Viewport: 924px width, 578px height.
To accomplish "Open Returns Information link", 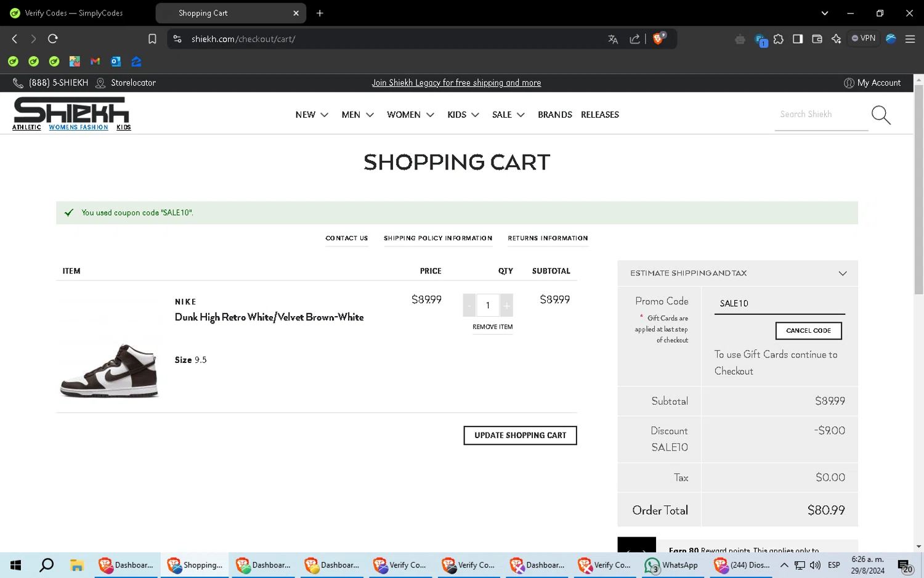I will tap(548, 238).
